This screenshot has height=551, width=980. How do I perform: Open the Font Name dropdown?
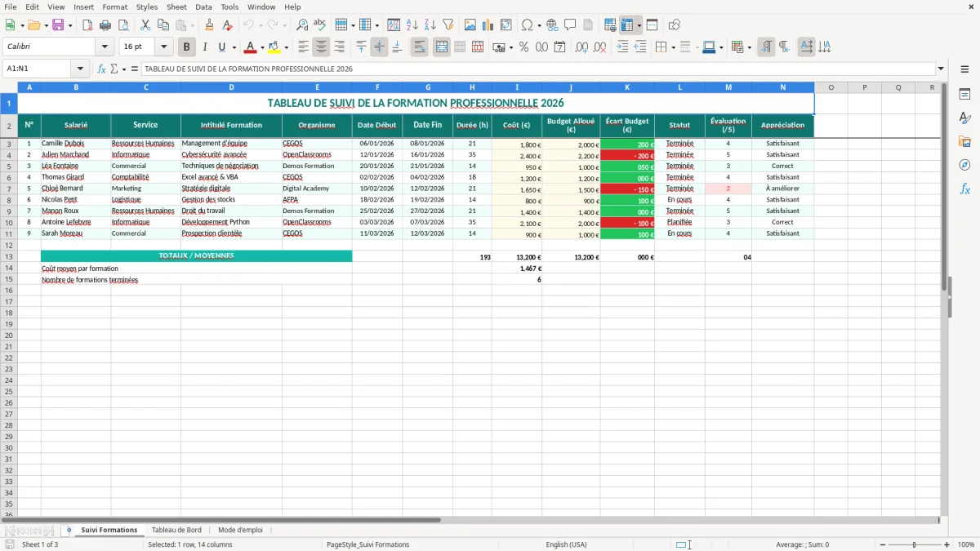tap(105, 47)
